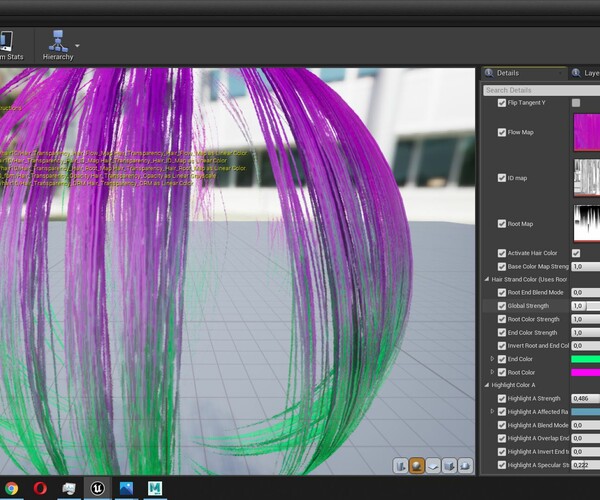Set preview mesh to plane

[x=433, y=466]
